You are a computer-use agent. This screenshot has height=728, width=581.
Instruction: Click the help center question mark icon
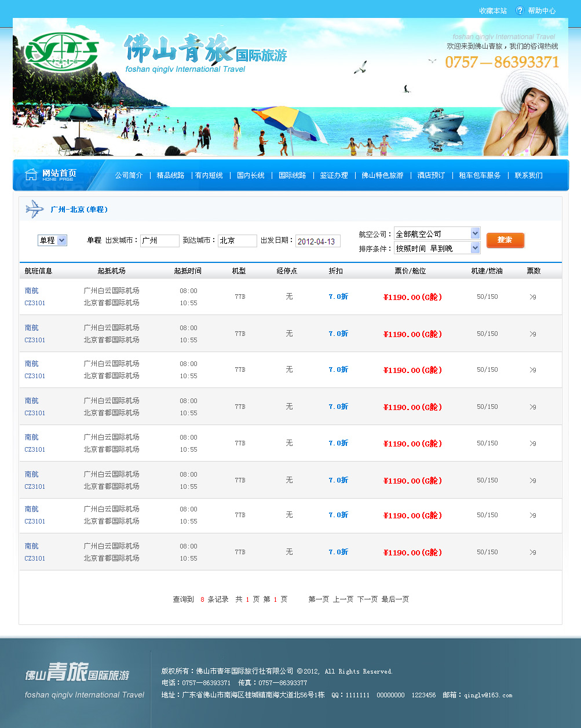[x=520, y=10]
